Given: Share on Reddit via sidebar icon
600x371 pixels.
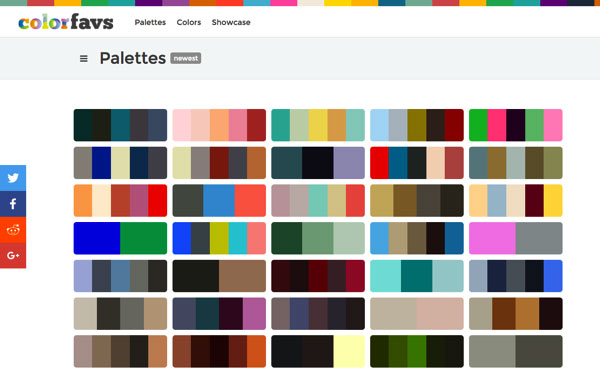Looking at the screenshot, I should (13, 230).
